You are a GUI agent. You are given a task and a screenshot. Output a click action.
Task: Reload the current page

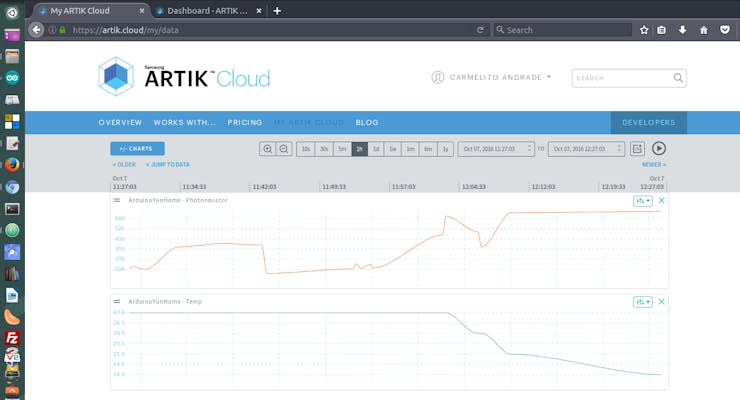click(480, 30)
